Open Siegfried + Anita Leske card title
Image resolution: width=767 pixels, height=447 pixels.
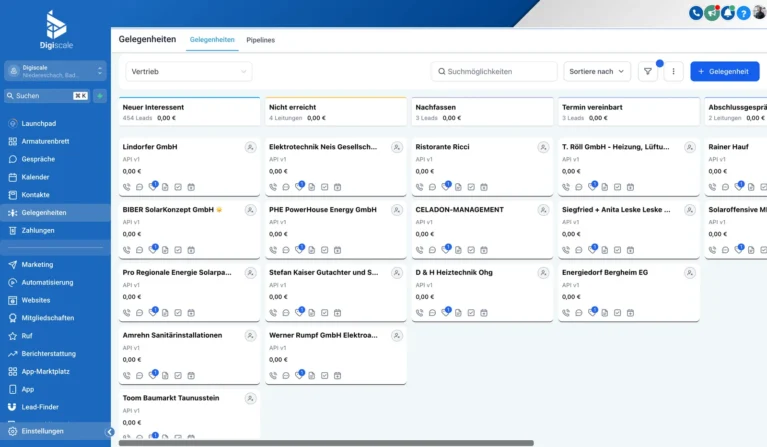[x=616, y=209]
